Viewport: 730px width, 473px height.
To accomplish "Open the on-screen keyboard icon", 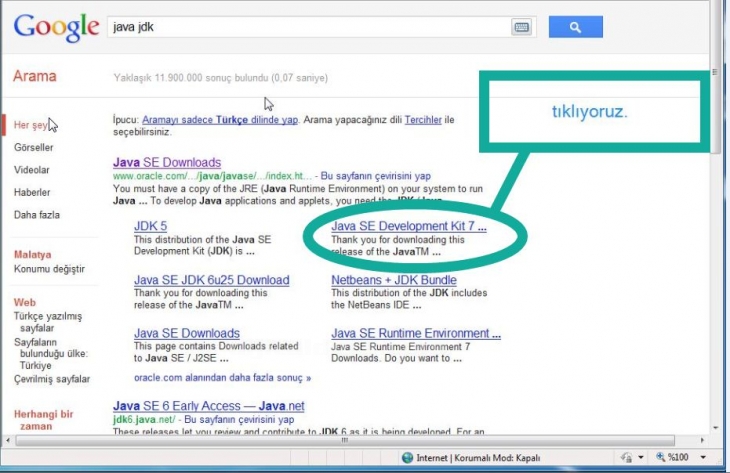I will [522, 28].
